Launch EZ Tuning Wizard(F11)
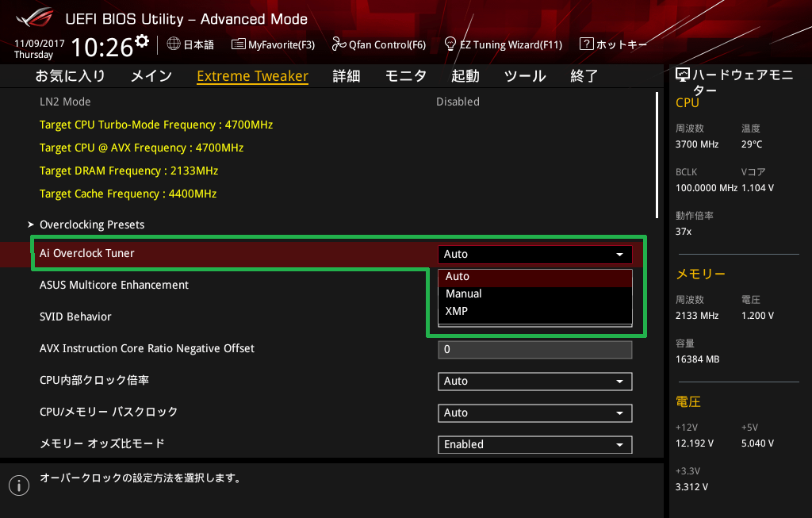The width and height of the screenshot is (812, 518). (511, 44)
